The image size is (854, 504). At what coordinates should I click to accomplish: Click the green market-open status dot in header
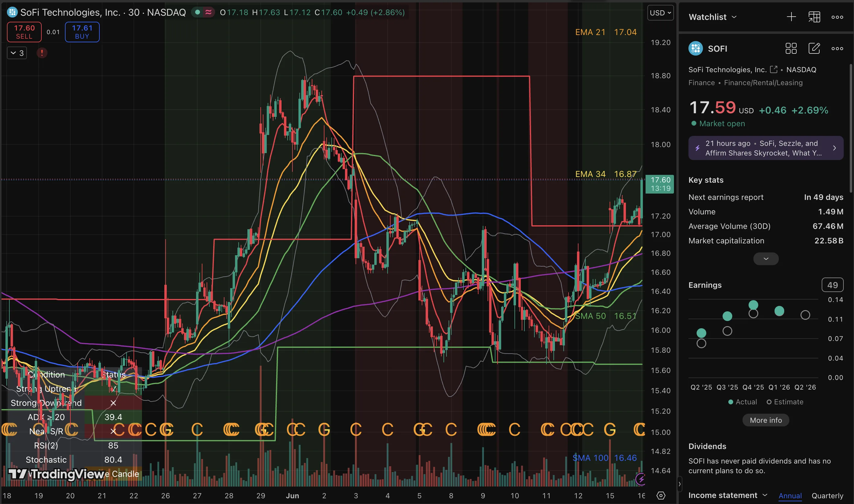coord(197,12)
